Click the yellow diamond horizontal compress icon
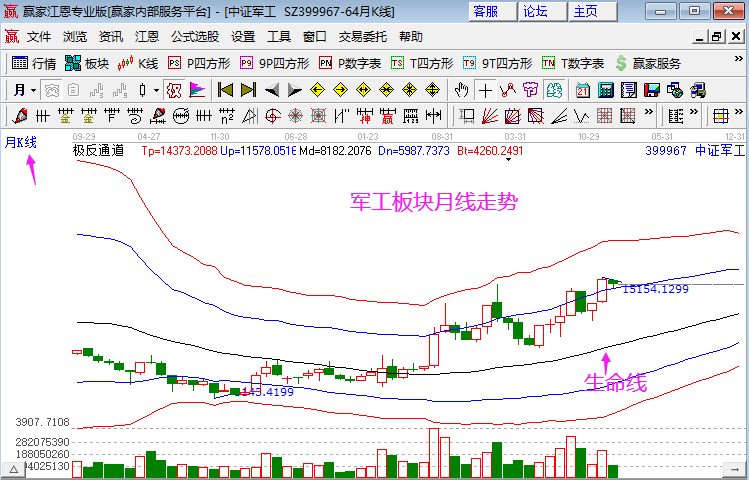The image size is (749, 480). pyautogui.click(x=386, y=90)
